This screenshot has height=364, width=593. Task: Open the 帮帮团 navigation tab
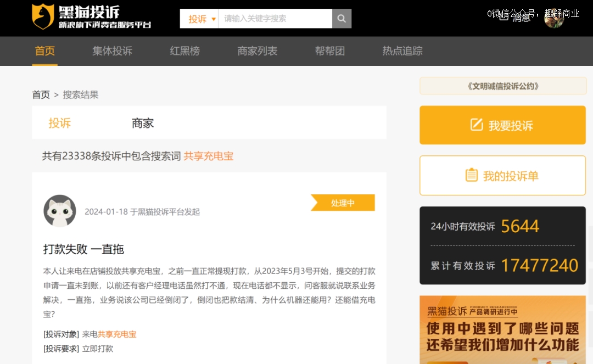click(330, 51)
